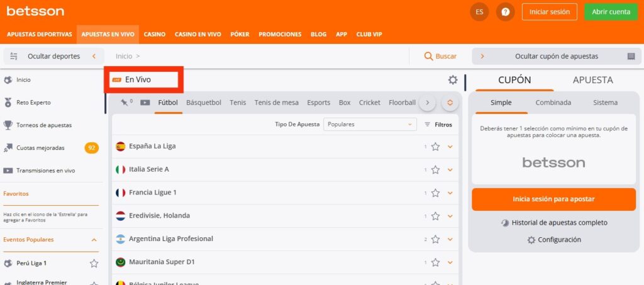Go to Casino menu
Screen dimensions: 644x285
pos(155,35)
